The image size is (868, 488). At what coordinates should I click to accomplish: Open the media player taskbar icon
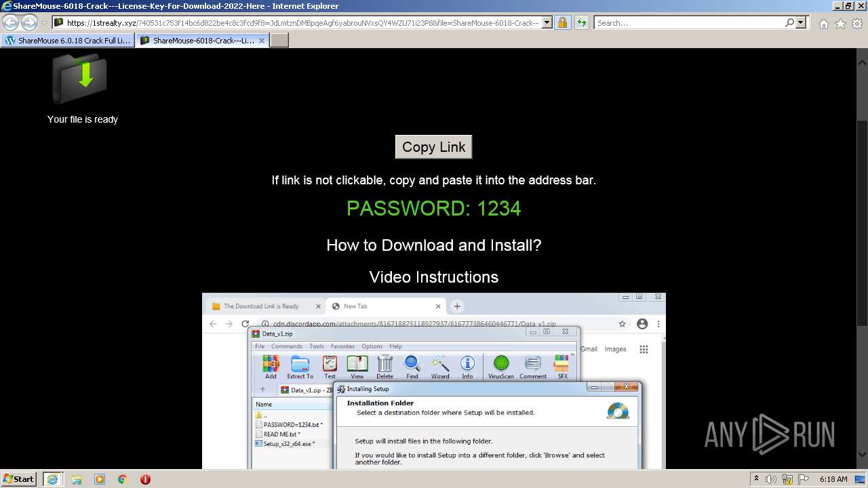coord(100,479)
